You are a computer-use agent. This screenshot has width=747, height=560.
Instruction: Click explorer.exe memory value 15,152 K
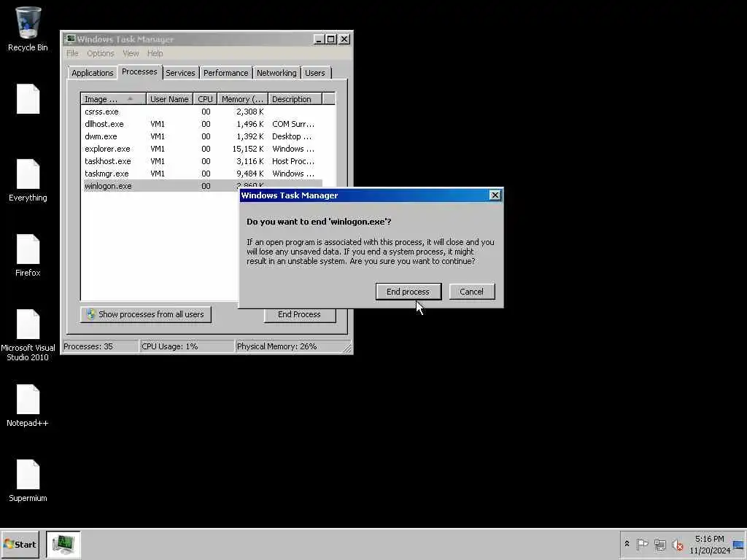click(248, 149)
